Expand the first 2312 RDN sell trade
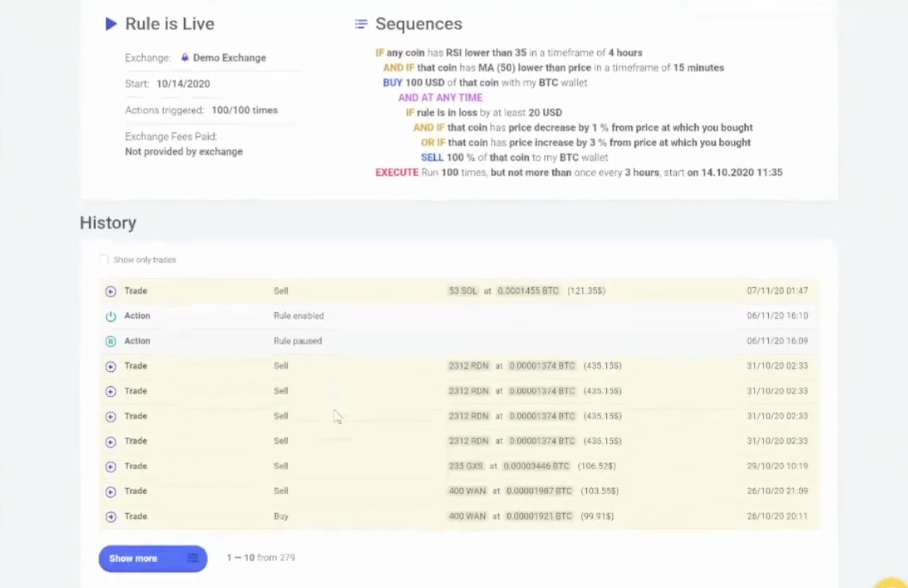The image size is (908, 588). tap(110, 367)
